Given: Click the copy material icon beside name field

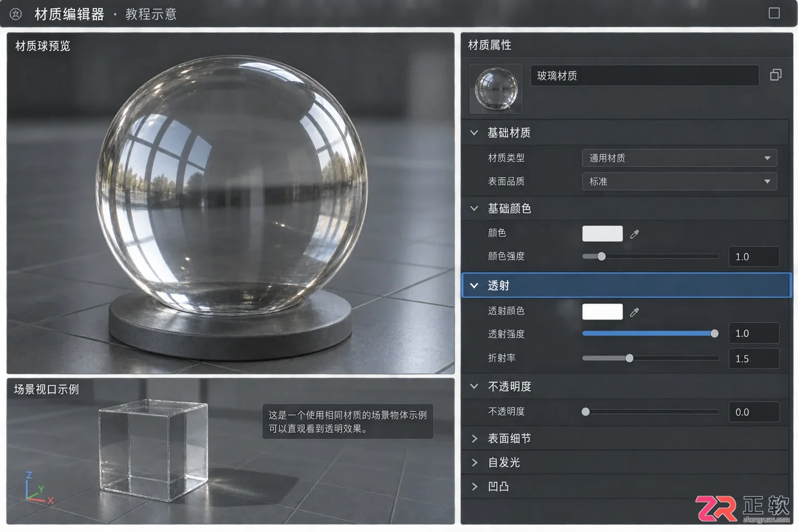Looking at the screenshot, I should [x=776, y=75].
